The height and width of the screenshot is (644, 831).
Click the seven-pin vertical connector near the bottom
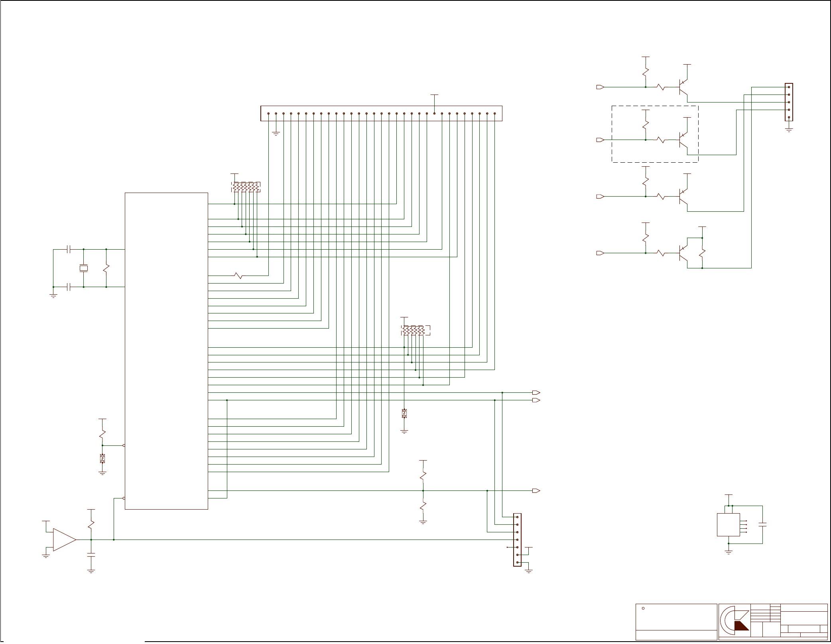coord(517,540)
